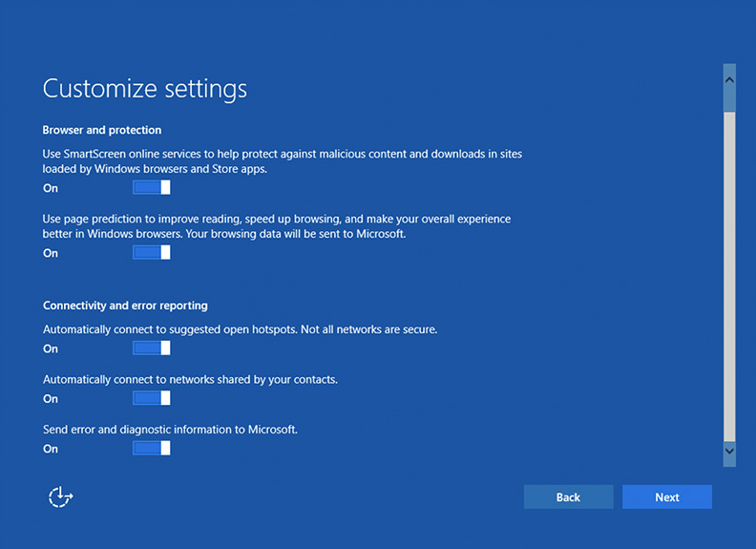Image resolution: width=756 pixels, height=549 pixels.
Task: Disable the SmartScreen online services toggle
Action: click(x=151, y=188)
